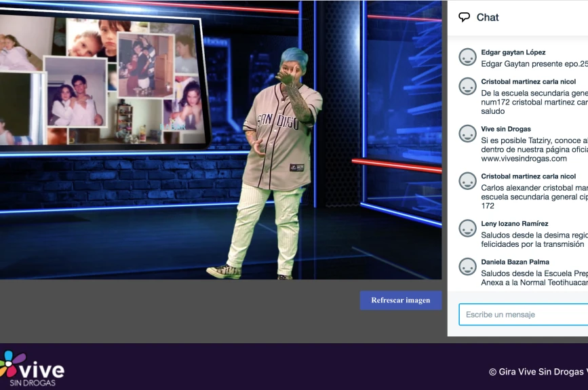This screenshot has height=390, width=588.
Task: Click avatar beside 'De la escuela secundaria' message
Action: tap(468, 87)
